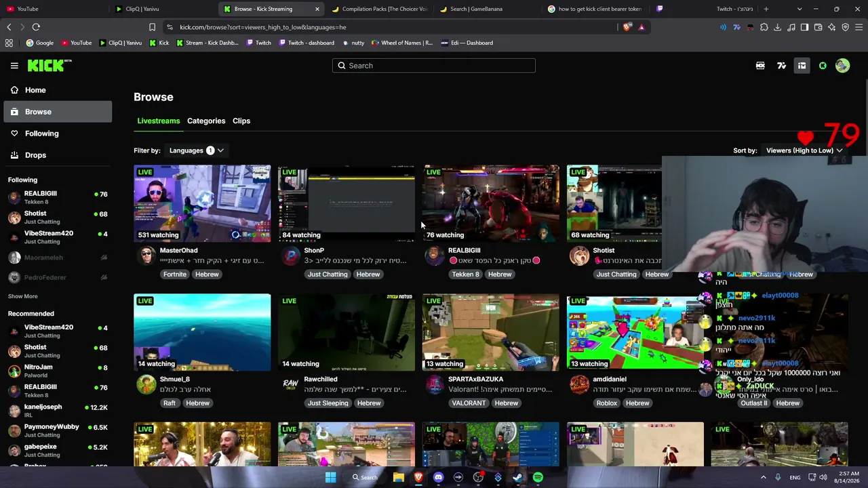Open Steam from the taskbar
This screenshot has width=868, height=488.
coord(517,477)
